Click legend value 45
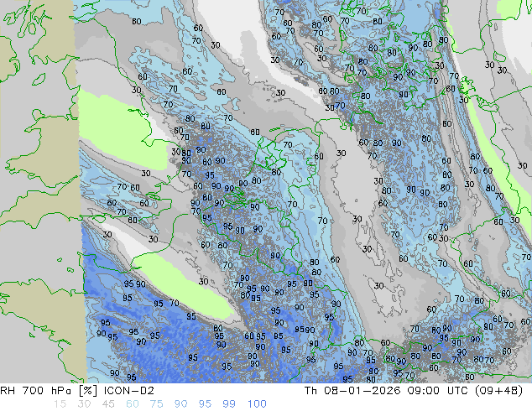Image resolution: width=532 pixels, height=411 pixels. pos(108,404)
